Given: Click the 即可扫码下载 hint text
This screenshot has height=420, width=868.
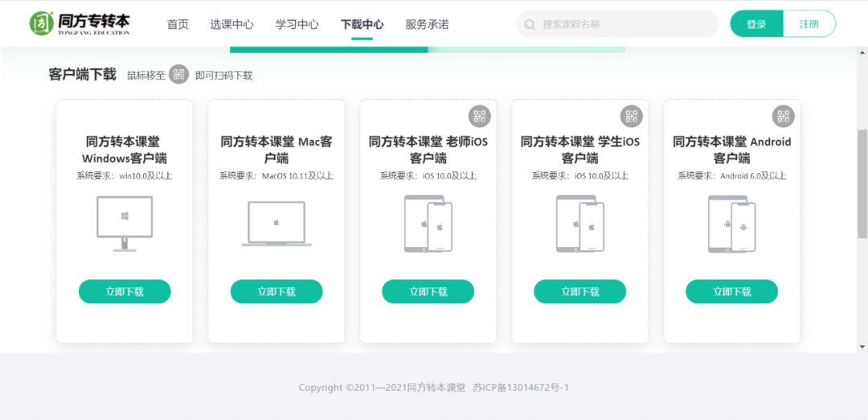Looking at the screenshot, I should (224, 76).
